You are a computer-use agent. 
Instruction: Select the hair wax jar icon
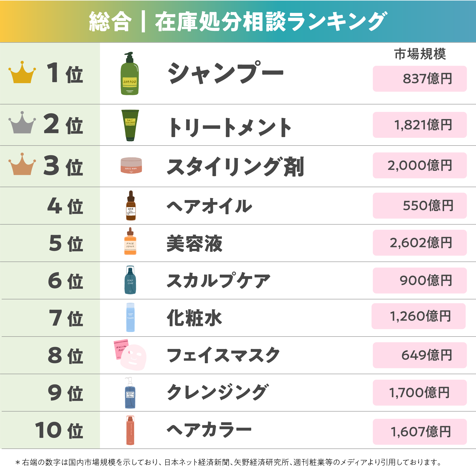pos(131,165)
